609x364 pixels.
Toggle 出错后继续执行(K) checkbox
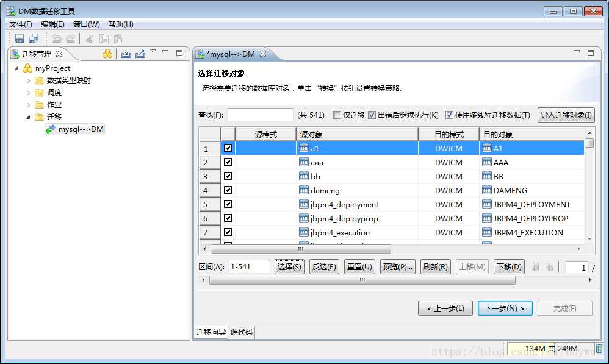coord(372,115)
